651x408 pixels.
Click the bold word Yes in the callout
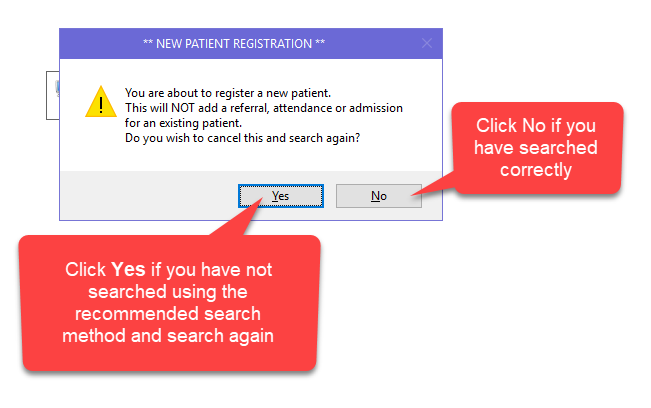[x=128, y=269]
